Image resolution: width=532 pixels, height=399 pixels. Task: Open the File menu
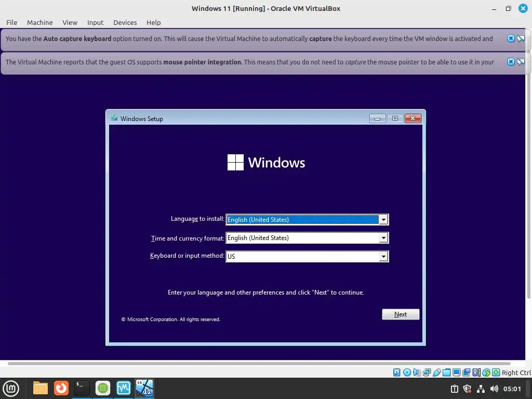pos(11,22)
